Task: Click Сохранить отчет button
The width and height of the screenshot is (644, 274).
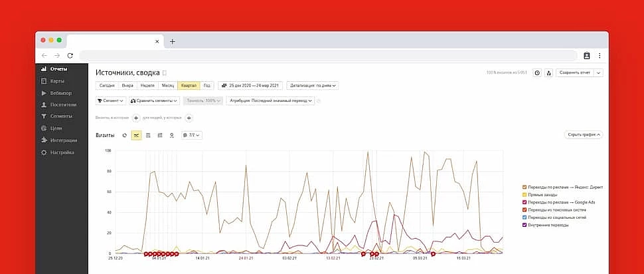Action: click(x=574, y=72)
